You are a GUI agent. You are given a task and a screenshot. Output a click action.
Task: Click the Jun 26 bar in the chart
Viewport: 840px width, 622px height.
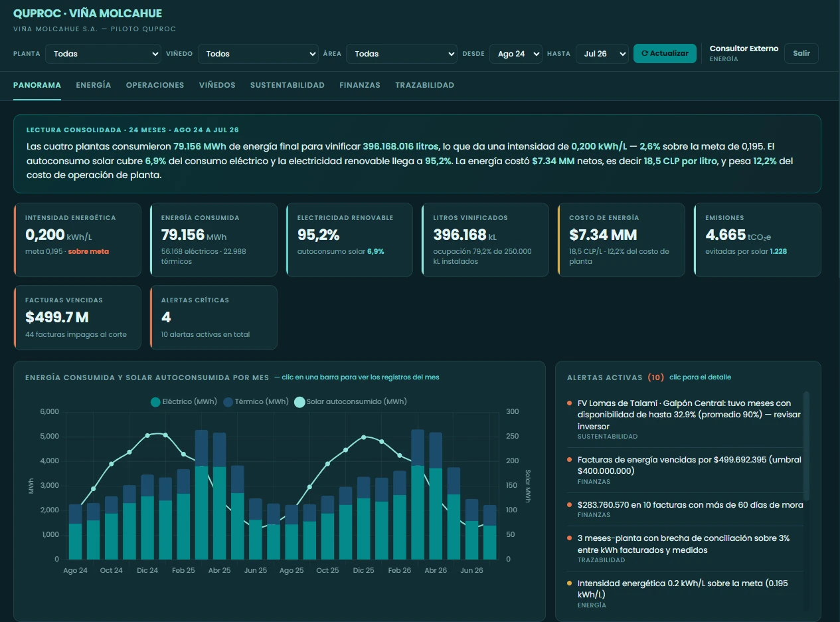(x=472, y=529)
